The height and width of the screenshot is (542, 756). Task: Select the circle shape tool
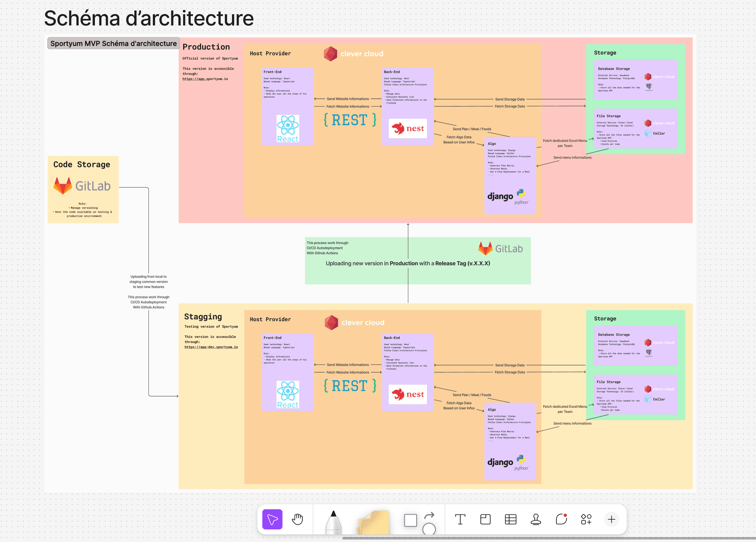(x=429, y=529)
